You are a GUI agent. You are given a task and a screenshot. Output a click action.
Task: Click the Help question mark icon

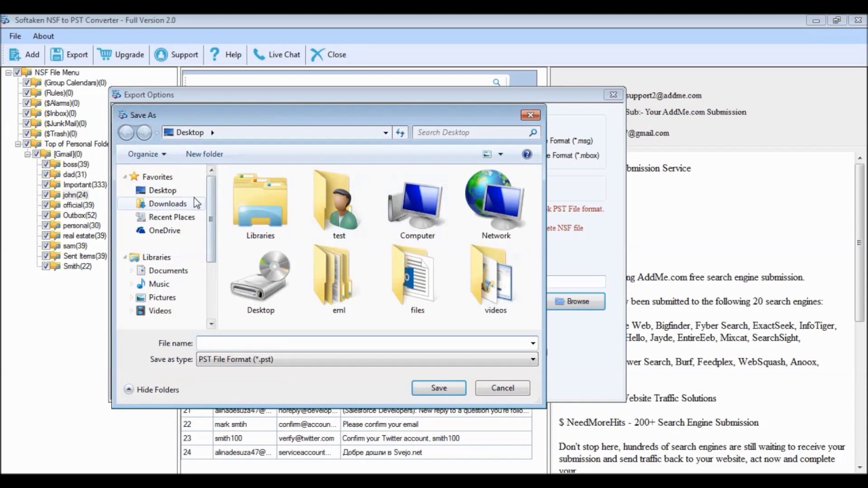pyautogui.click(x=215, y=54)
